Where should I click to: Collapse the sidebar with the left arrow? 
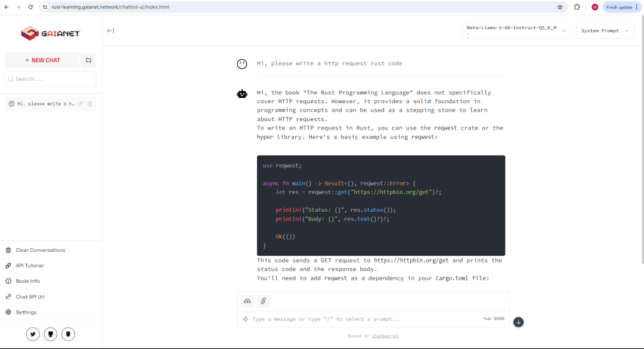pos(110,30)
